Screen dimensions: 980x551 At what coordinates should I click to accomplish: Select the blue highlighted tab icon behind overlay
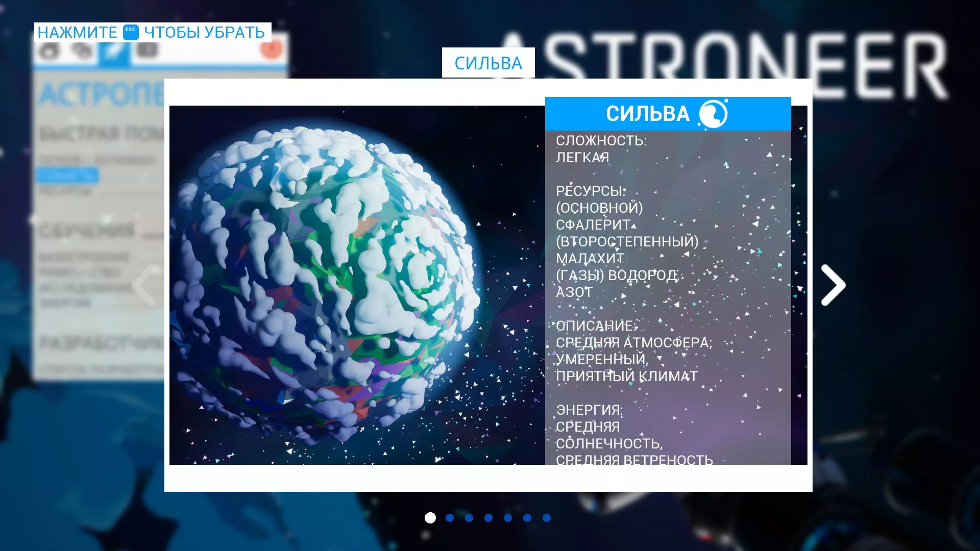[114, 51]
